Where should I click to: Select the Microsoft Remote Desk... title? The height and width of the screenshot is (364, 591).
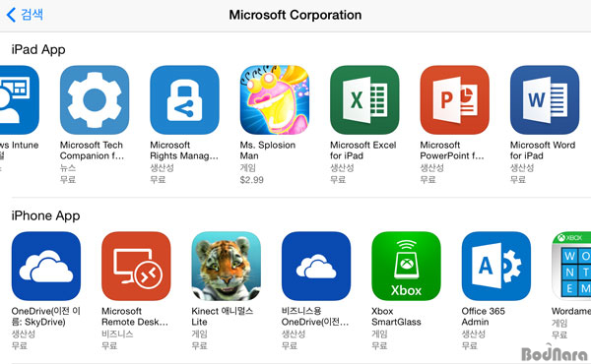(x=135, y=316)
